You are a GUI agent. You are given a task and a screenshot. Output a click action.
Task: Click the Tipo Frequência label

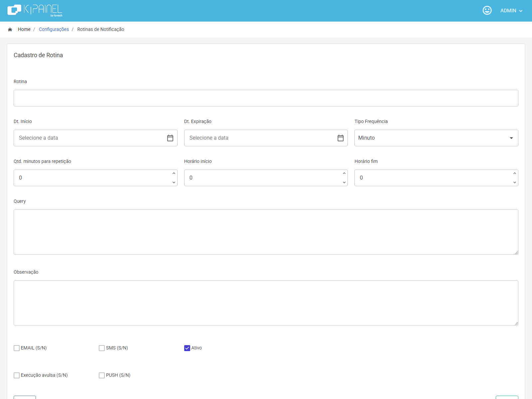371,121
